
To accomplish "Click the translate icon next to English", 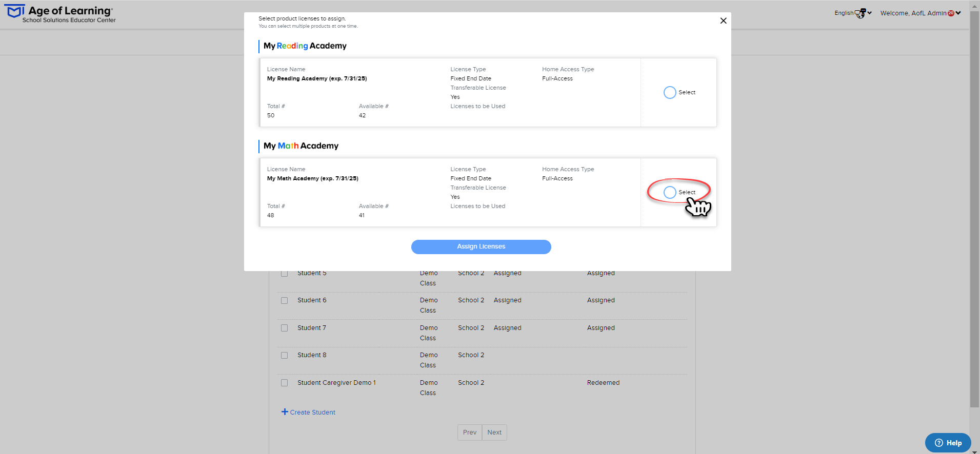I will click(x=861, y=13).
